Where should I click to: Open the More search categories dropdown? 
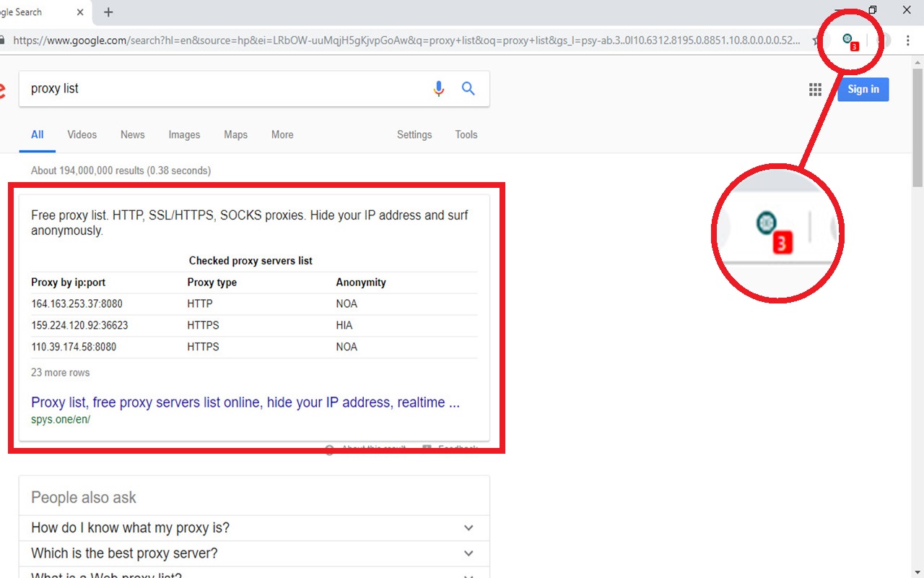tap(282, 134)
